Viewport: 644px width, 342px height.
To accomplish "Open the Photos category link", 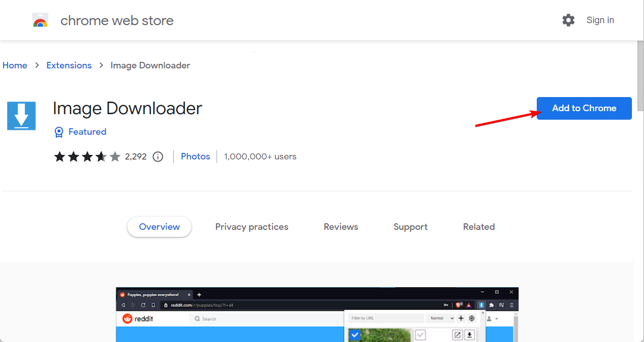I will click(x=195, y=156).
